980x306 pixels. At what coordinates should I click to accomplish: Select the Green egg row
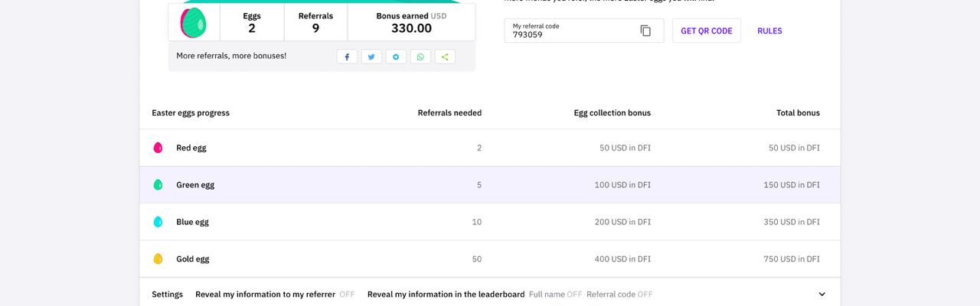[489, 185]
